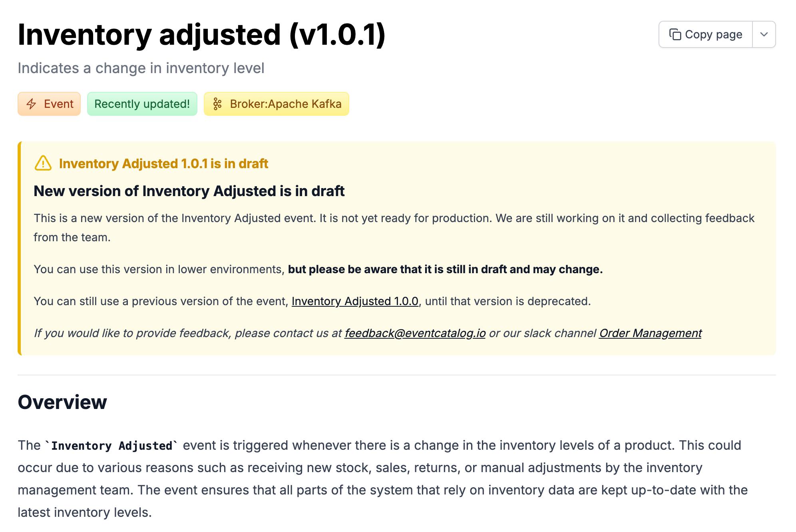This screenshot has height=532, width=796.
Task: Click the "Broker:Apache Kafka" badge text
Action: click(285, 104)
